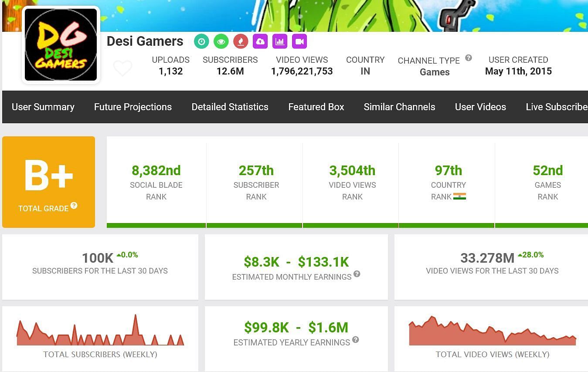Screen dimensions: 588x372
Task: Click the country value IN
Action: click(x=365, y=71)
